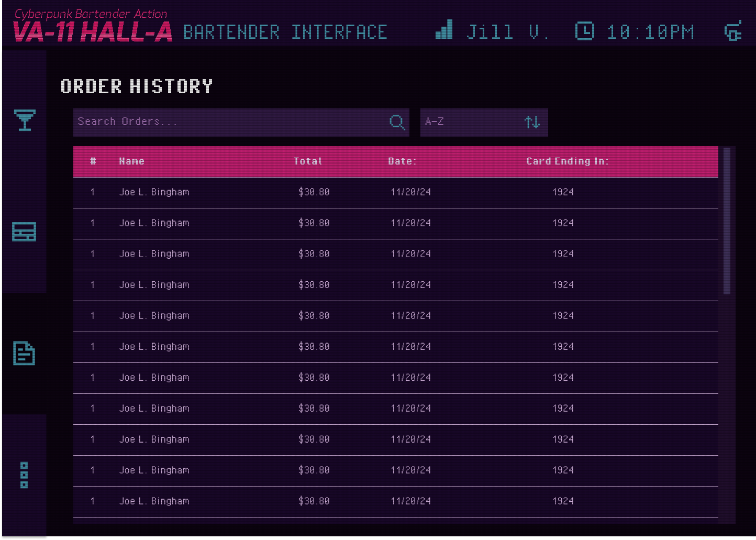Open the cocktail glass drinks icon in sidebar

(x=25, y=120)
